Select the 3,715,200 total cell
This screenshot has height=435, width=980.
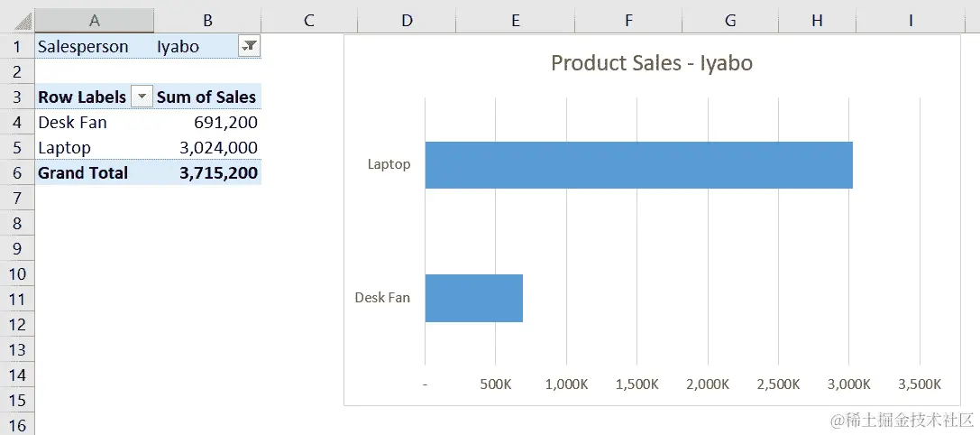207,172
